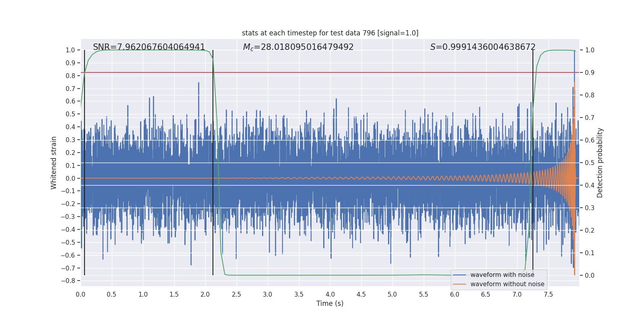The height and width of the screenshot is (322, 644).
Task: Click the 0.0 tick on the detection probability axis
Action: click(590, 276)
